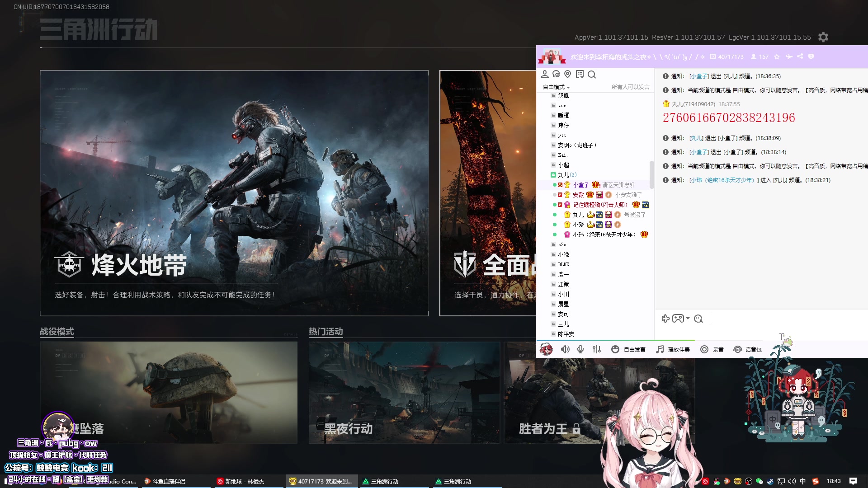The image size is (868, 488).
Task: Open the zoe sub-channel
Action: 562,105
